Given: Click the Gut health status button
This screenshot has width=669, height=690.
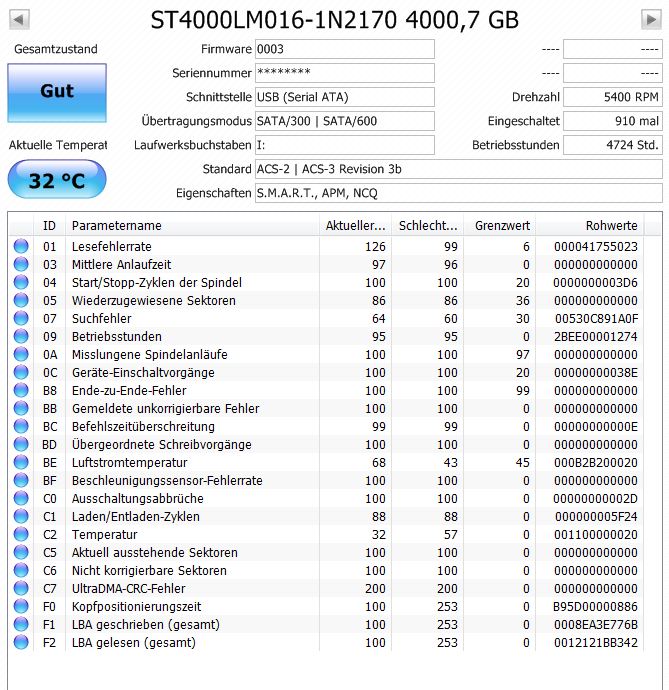Looking at the screenshot, I should [x=57, y=93].
